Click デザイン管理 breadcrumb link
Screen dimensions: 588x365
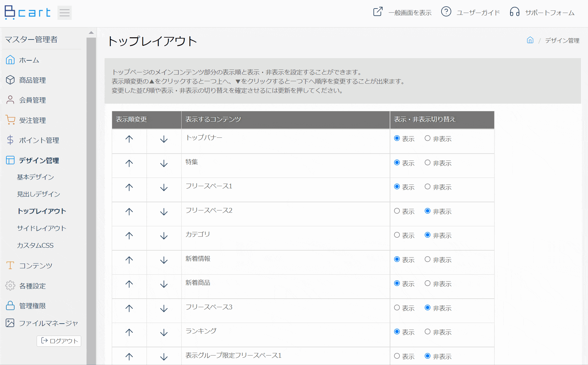[x=562, y=40]
